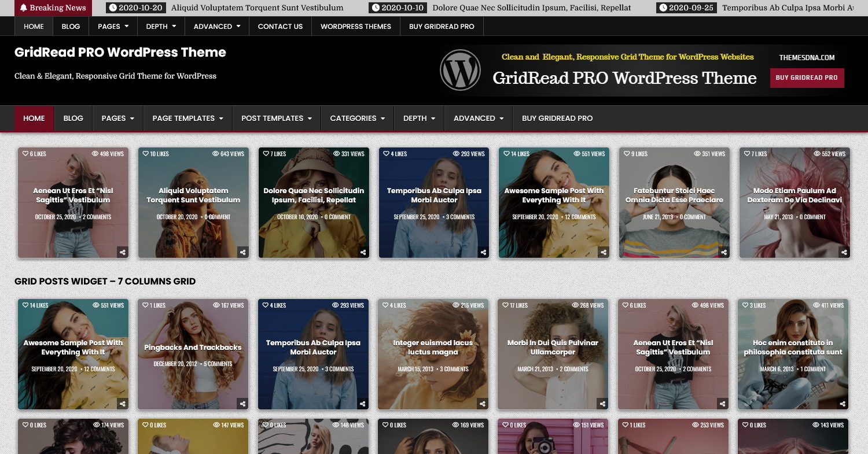This screenshot has height=454, width=868.
Task: Like the post with 10 Likes heart
Action: click(145, 154)
